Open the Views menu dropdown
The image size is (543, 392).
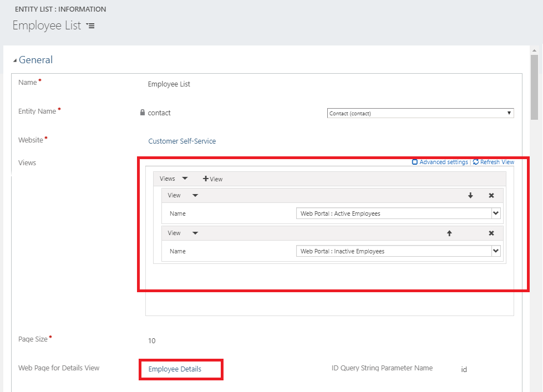click(x=184, y=179)
